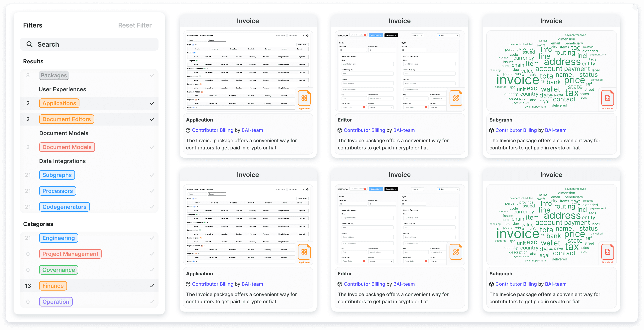
Task: Open Draft status dropdown in top Editor preview
Action: click(449, 35)
